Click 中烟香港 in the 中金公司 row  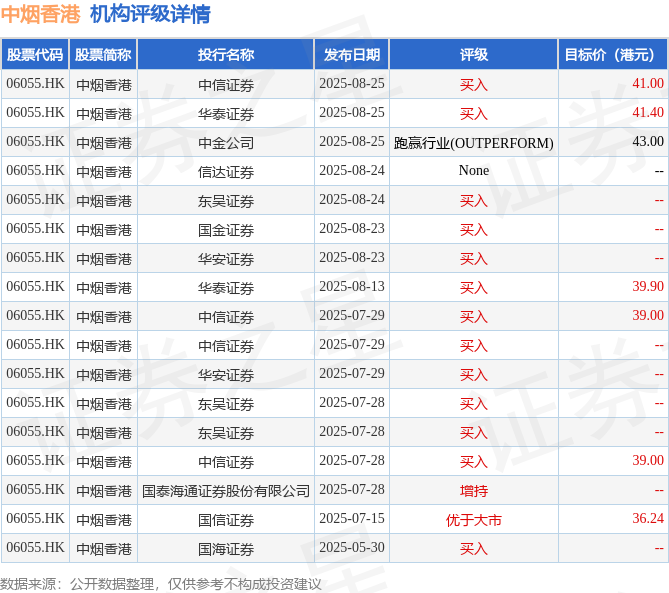(x=104, y=143)
